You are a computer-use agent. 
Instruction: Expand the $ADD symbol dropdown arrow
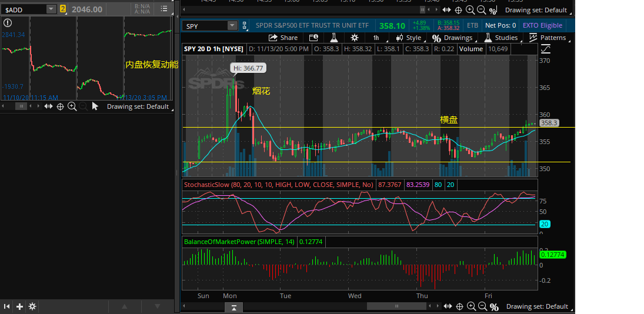[x=51, y=9]
